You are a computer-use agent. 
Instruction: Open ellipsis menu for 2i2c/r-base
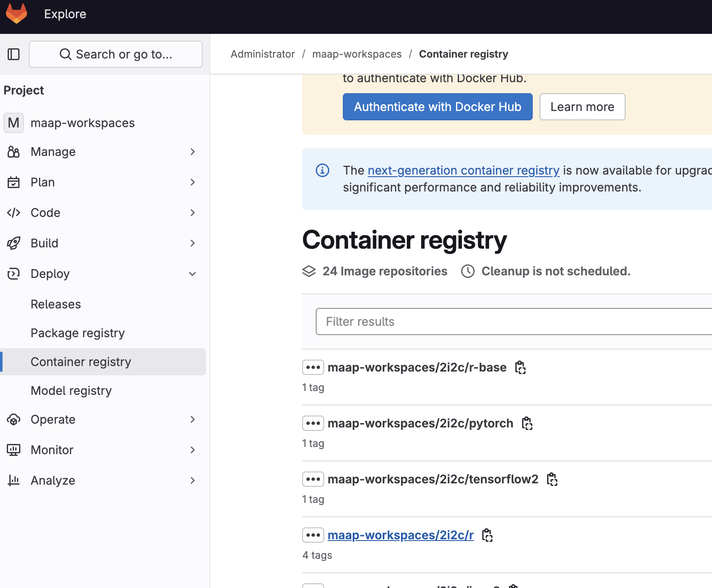pos(313,367)
